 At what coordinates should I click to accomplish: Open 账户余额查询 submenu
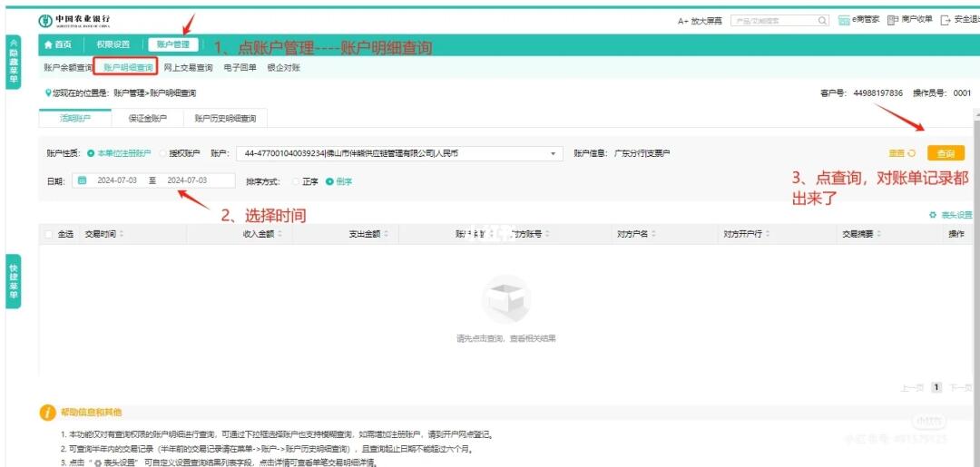(68, 67)
